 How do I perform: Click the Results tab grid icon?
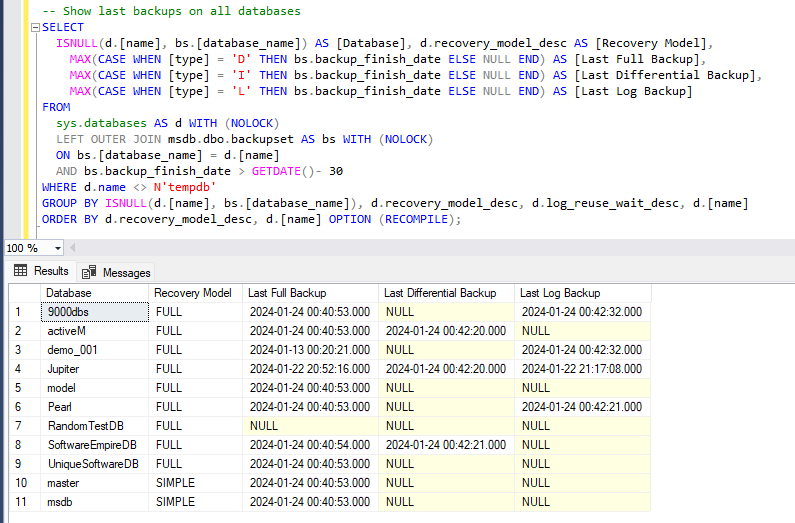tap(20, 271)
